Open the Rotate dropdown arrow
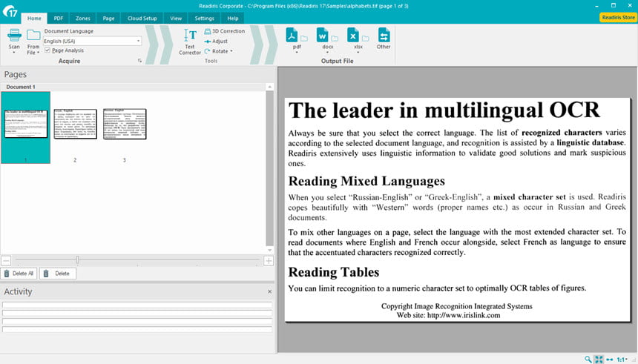Viewport: 638px width, 364px height. 231,51
